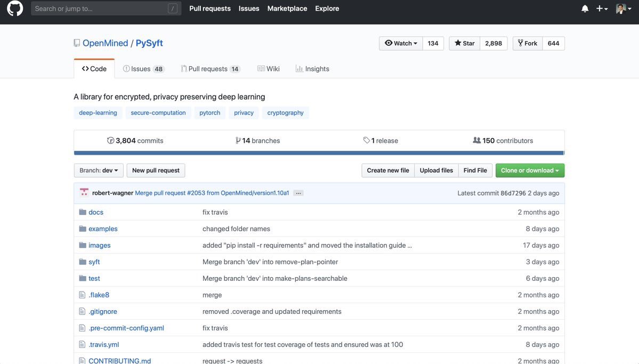The image size is (639, 364).
Task: Open the .travis.yml file
Action: point(104,344)
